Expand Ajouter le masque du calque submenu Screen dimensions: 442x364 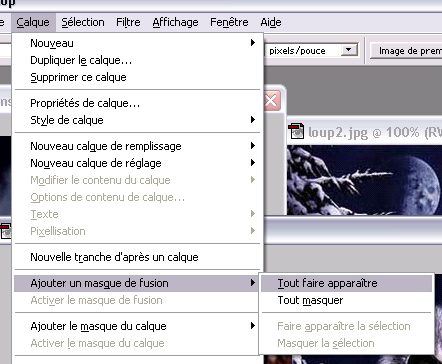click(x=137, y=326)
